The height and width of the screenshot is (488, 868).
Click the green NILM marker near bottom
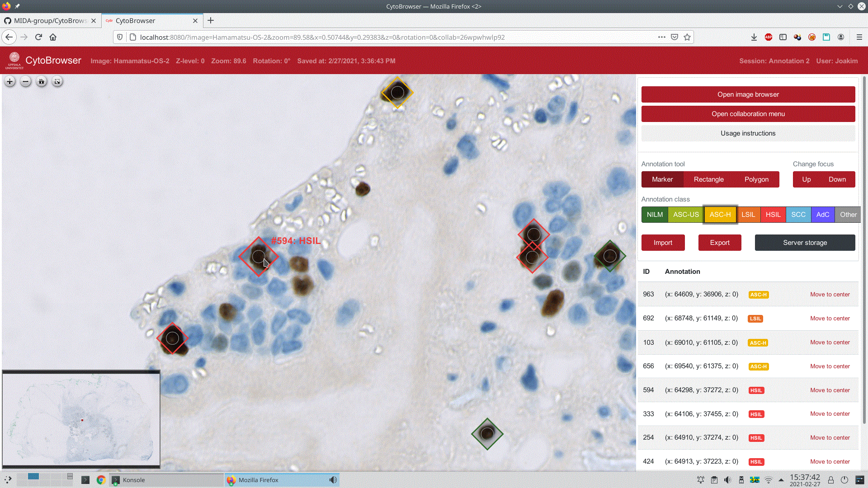pos(487,434)
